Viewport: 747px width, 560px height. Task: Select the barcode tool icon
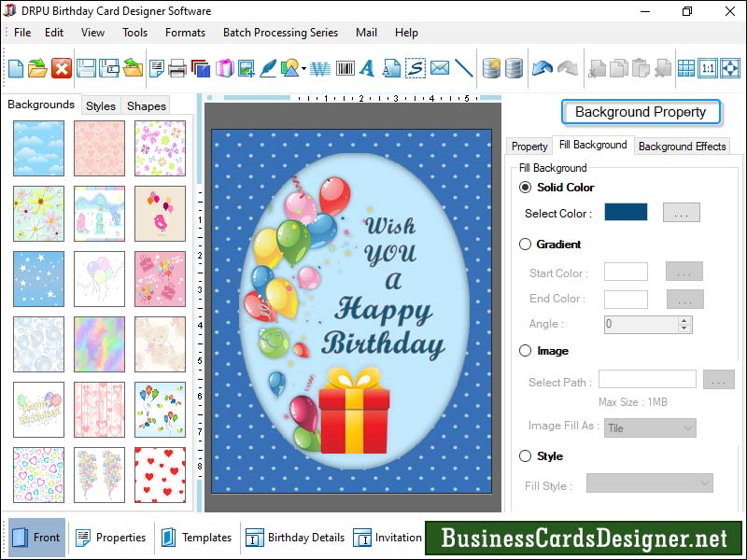[x=345, y=68]
